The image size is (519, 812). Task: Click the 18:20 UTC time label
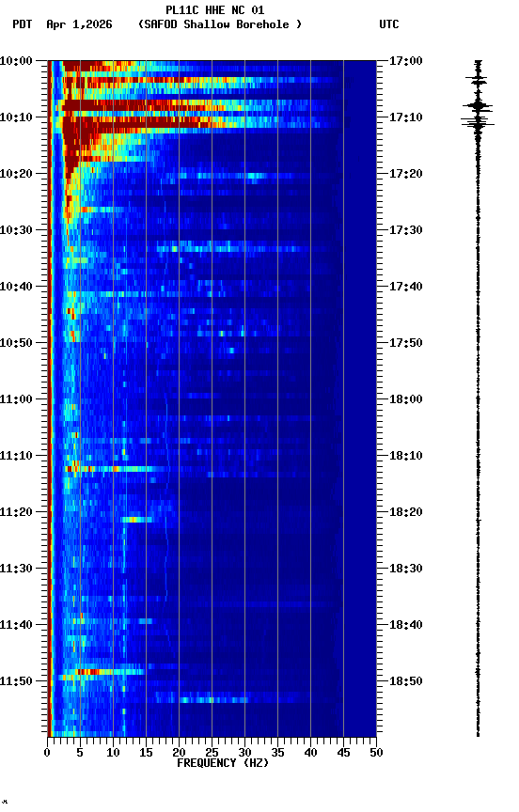(x=406, y=512)
